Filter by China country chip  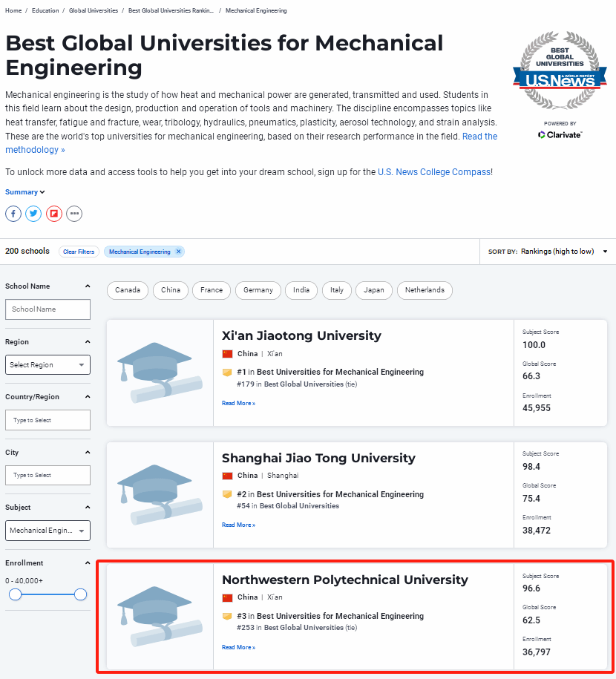tap(171, 290)
